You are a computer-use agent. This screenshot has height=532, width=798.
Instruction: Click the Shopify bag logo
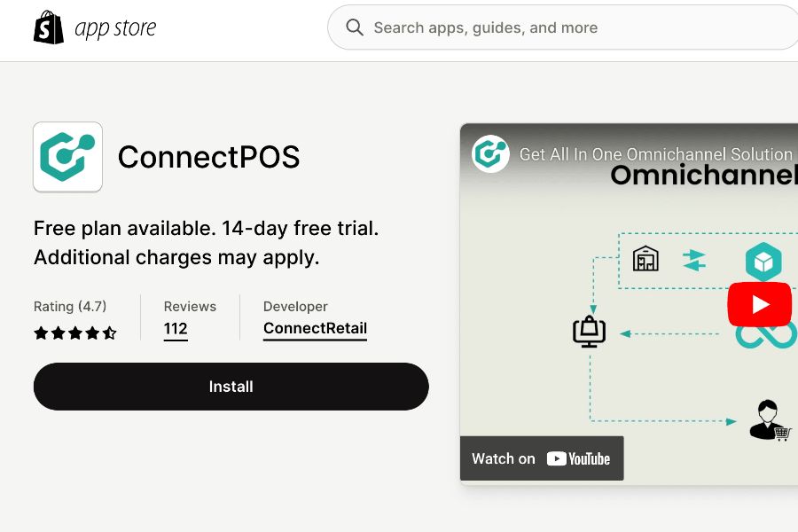click(49, 27)
